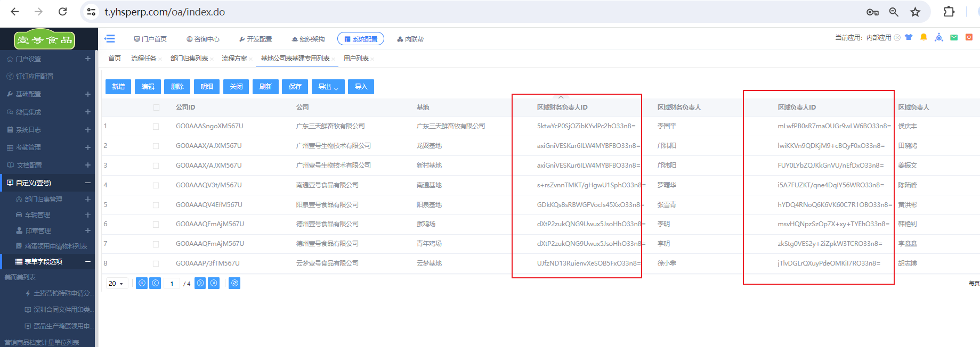Click the pagination refresh icon

click(234, 283)
